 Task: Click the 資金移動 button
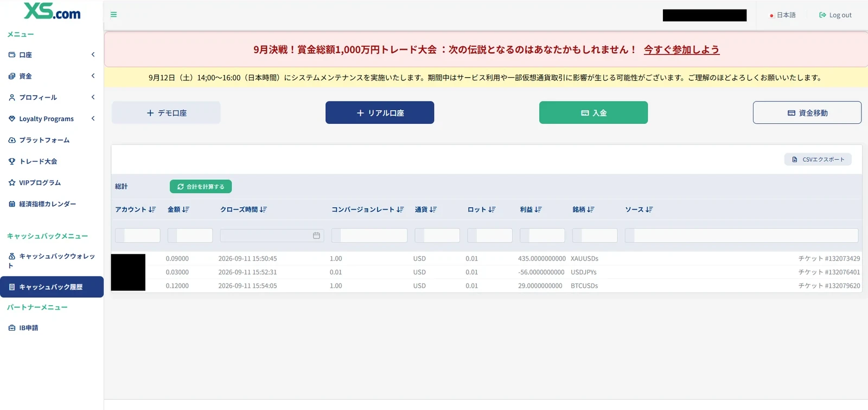click(x=807, y=112)
